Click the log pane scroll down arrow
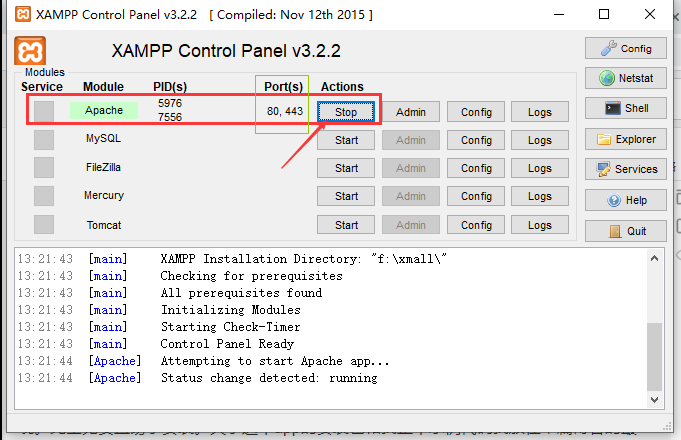 pyautogui.click(x=655, y=400)
